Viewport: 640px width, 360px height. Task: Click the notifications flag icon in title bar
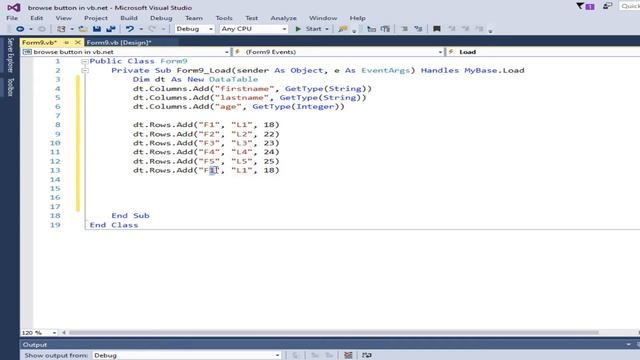click(580, 6)
